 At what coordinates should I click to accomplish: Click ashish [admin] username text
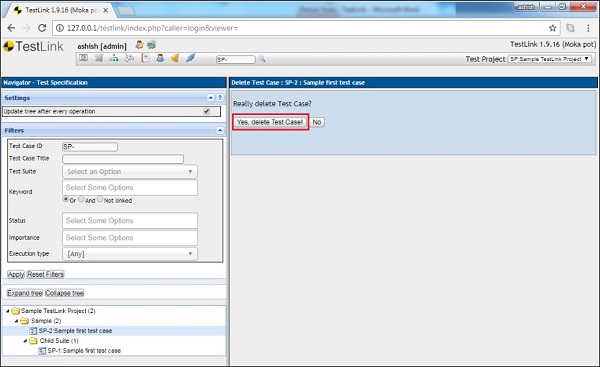tap(102, 46)
